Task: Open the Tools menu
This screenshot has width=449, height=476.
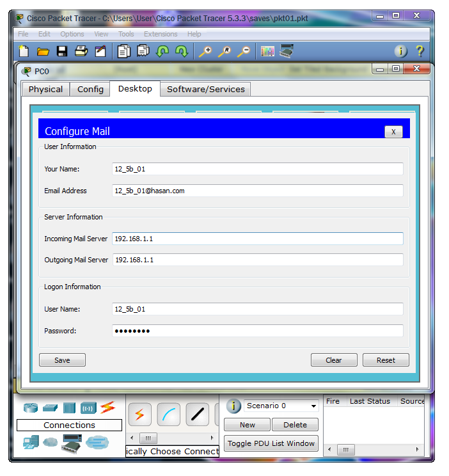Action: 126,34
